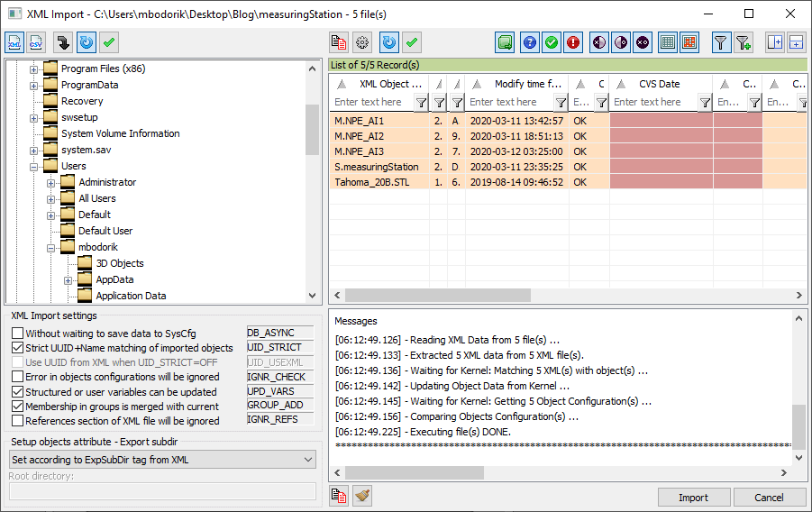812x512 pixels.
Task: Expand the swsetup folder node
Action: pos(33,118)
